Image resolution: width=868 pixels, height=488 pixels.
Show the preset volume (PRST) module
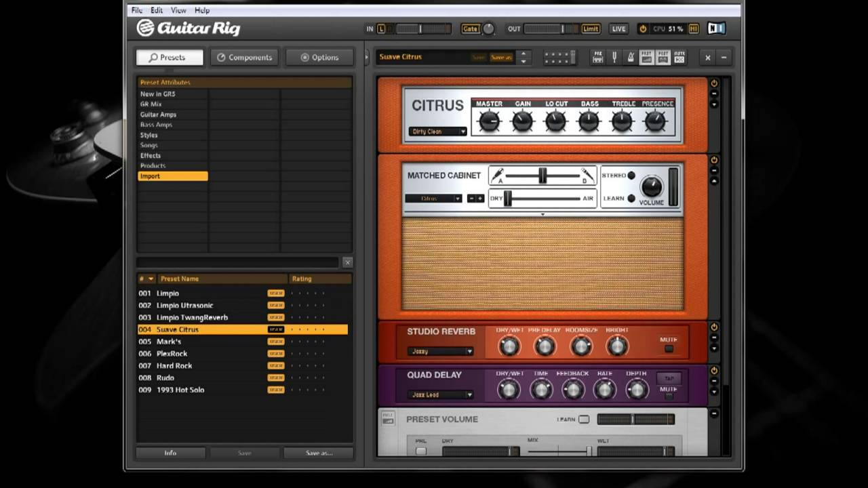pyautogui.click(x=647, y=58)
